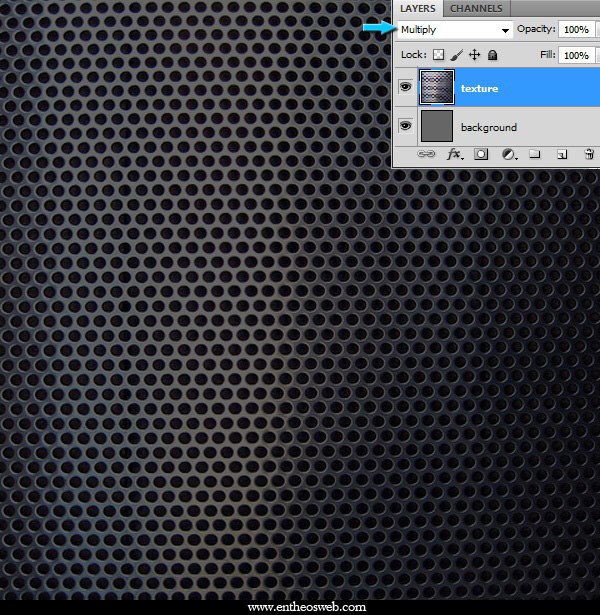The image size is (600, 615).
Task: Lock transparent pixels
Action: [x=438, y=56]
